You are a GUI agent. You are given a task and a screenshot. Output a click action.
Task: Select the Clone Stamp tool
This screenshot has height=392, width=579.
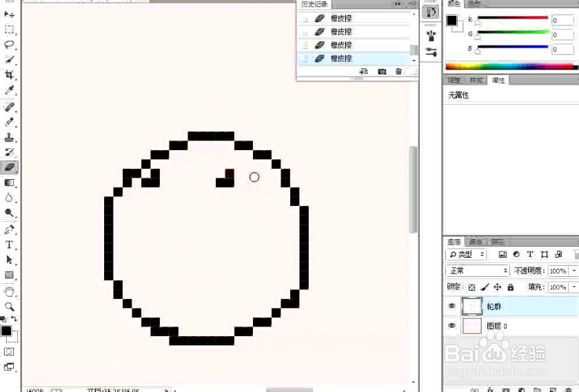click(x=9, y=137)
